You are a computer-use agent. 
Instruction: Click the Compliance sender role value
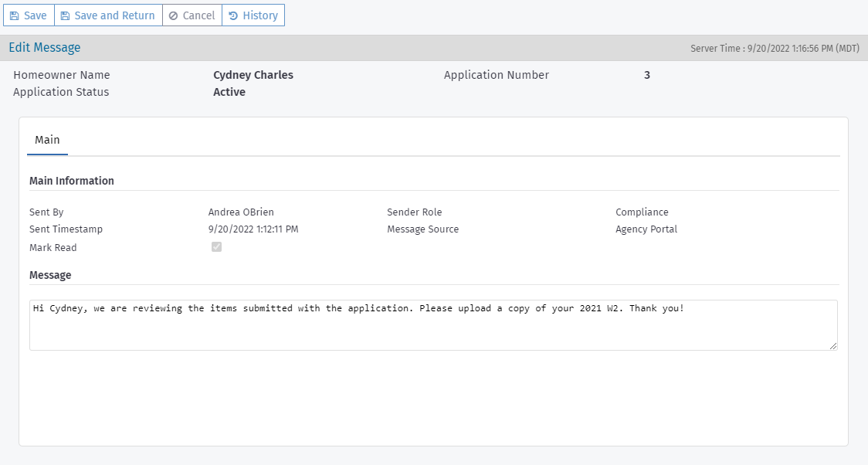click(642, 212)
